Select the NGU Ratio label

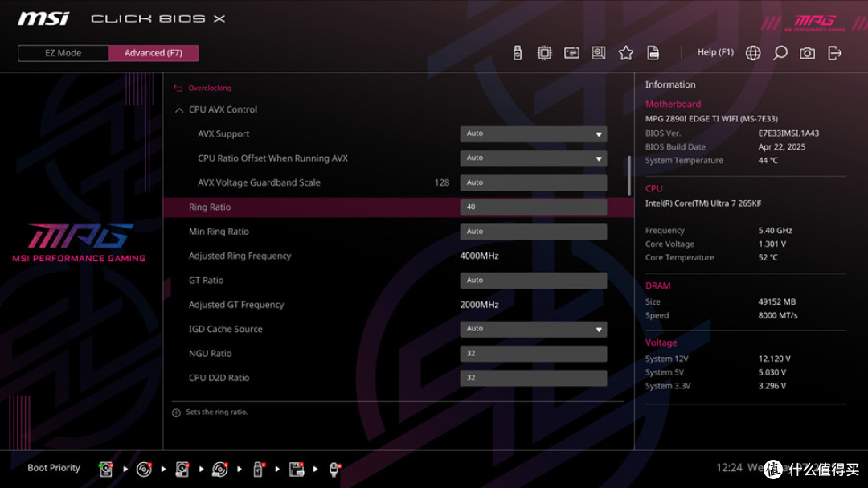(x=210, y=354)
